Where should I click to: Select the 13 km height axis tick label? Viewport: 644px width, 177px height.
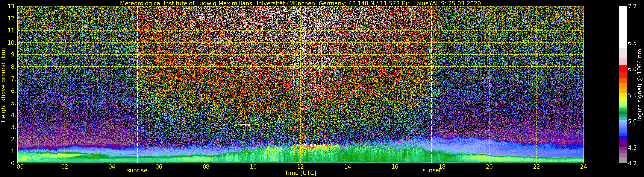[12, 7]
